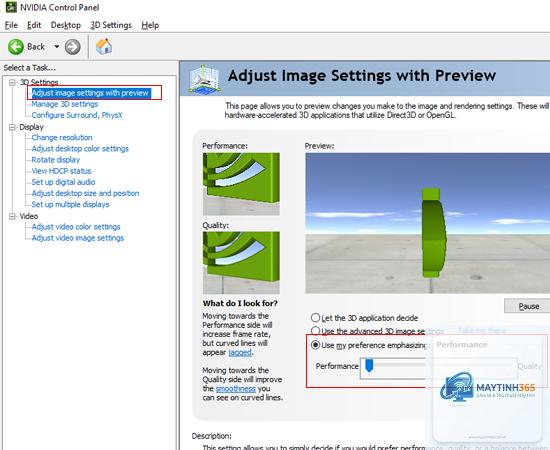Collapse the Display tree node
The width and height of the screenshot is (550, 450).
tap(13, 127)
